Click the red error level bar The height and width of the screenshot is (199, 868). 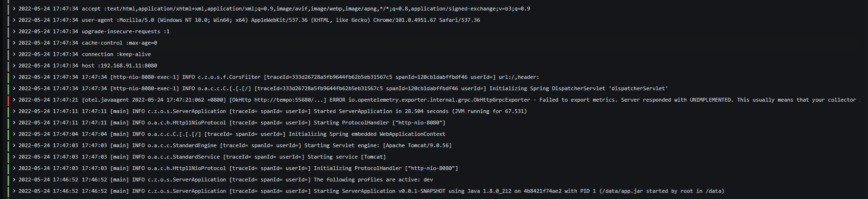point(8,100)
